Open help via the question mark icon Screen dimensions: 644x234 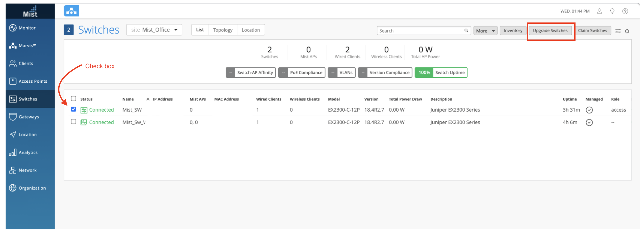pyautogui.click(x=625, y=11)
